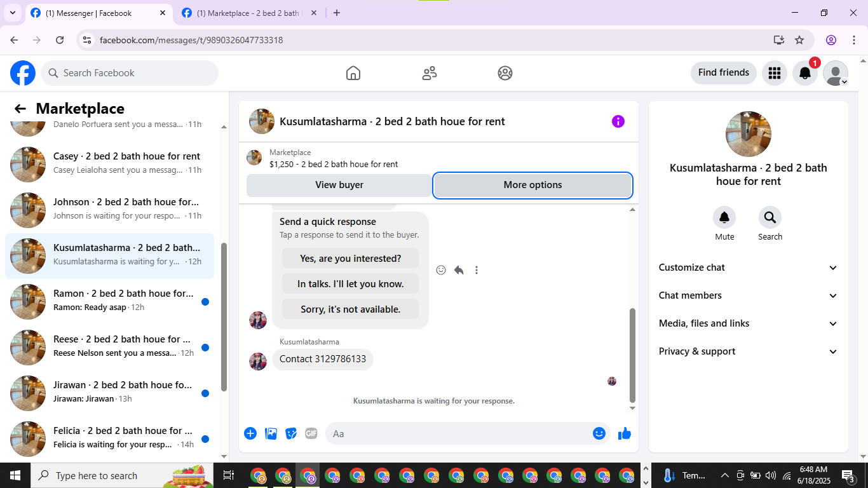Send quick response 'Sorry, it's not available.'
Screen dimensions: 868x488
[x=351, y=309]
